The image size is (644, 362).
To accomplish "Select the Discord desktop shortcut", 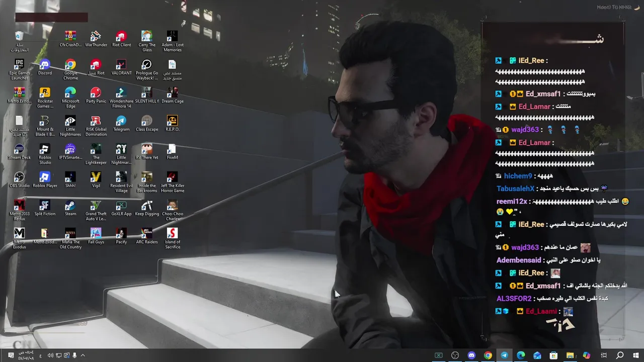I will pyautogui.click(x=45, y=67).
